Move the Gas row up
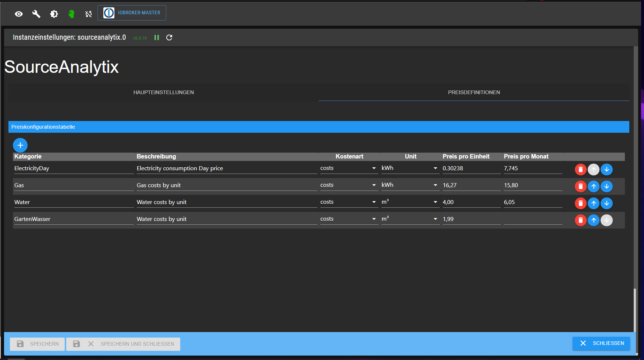The width and height of the screenshot is (644, 360). (x=593, y=186)
